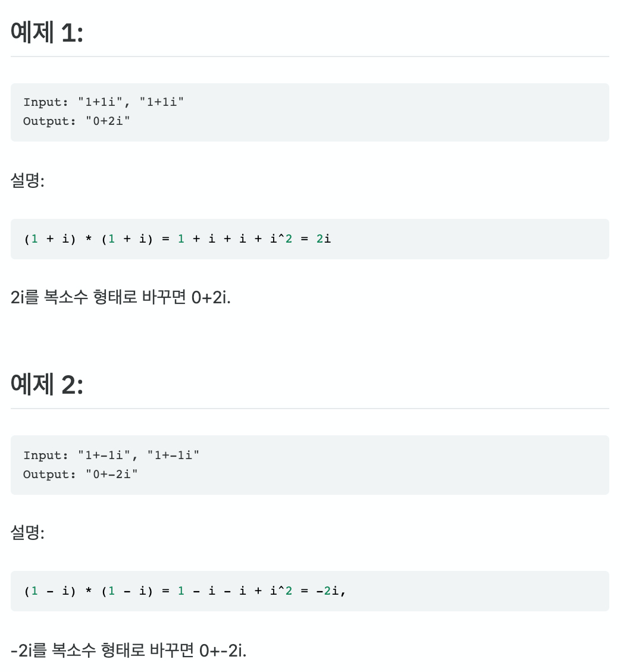Click the horizontal divider under 예제 1
The width and height of the screenshot is (620, 672).
tap(309, 56)
